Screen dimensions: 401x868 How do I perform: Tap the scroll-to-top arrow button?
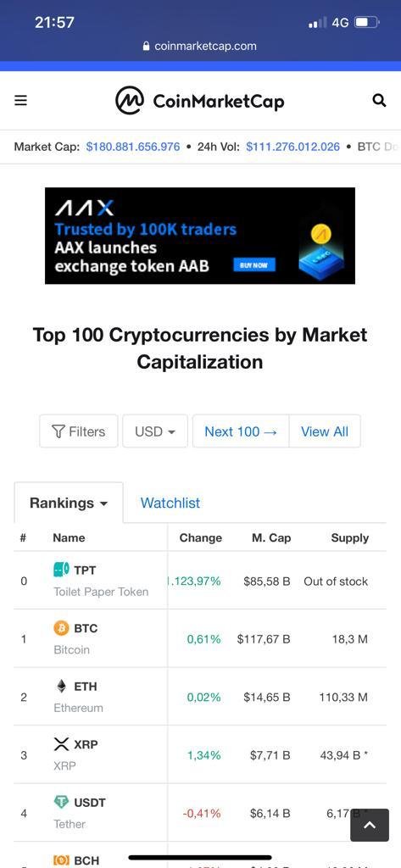pos(370,826)
